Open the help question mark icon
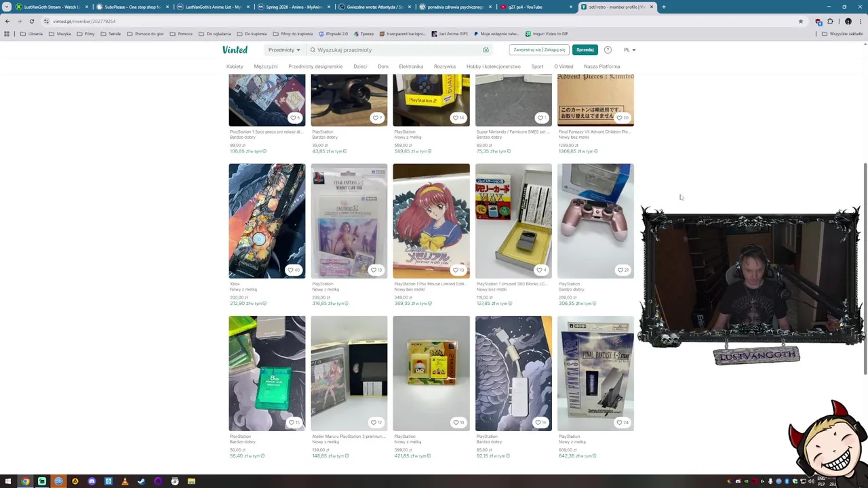868x488 pixels. pyautogui.click(x=608, y=49)
